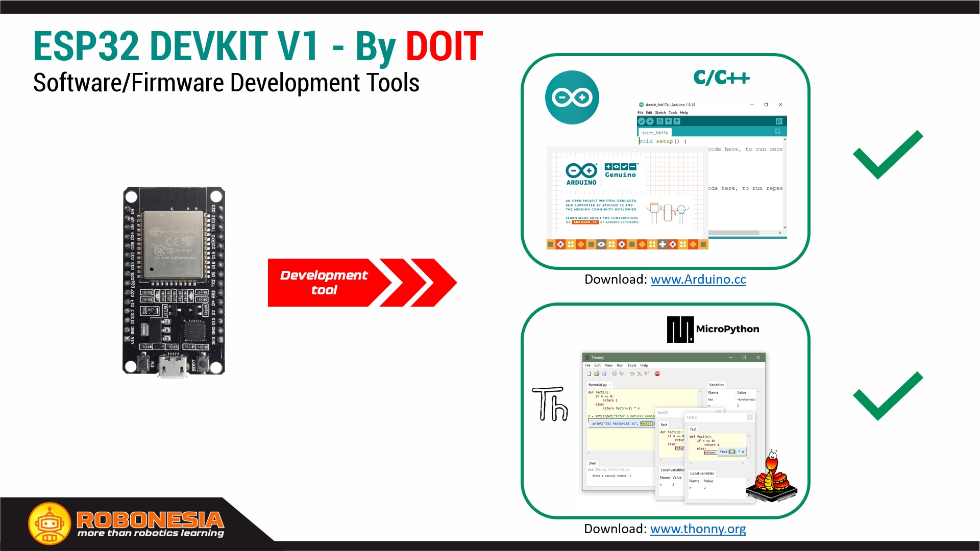Screen dimensions: 980x551
Task: Open the www.Arduino.cc download link
Action: click(698, 280)
